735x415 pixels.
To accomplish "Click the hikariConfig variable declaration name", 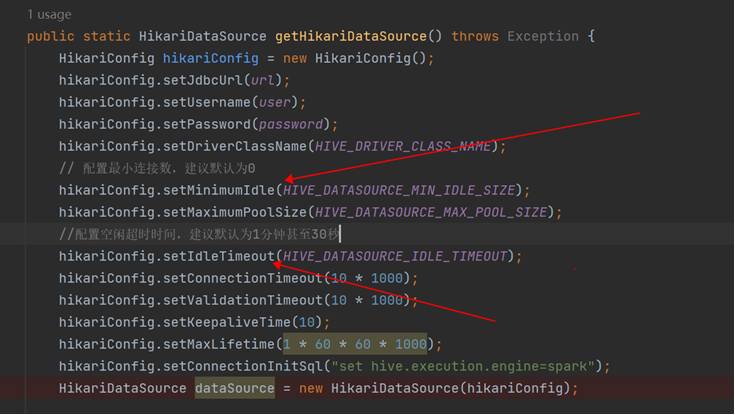I will pos(210,58).
